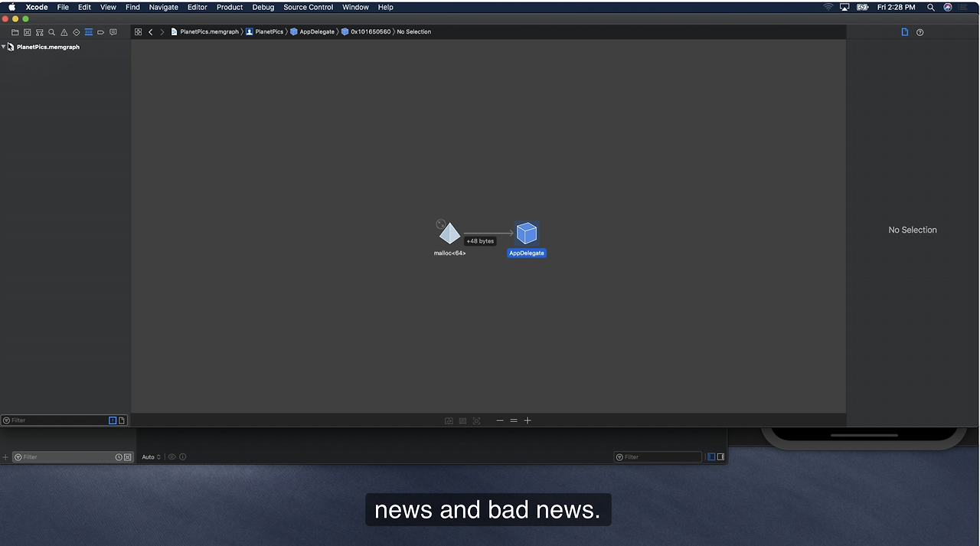The height and width of the screenshot is (546, 980).
Task: Toggle show only workspace content filter
Action: coord(122,420)
